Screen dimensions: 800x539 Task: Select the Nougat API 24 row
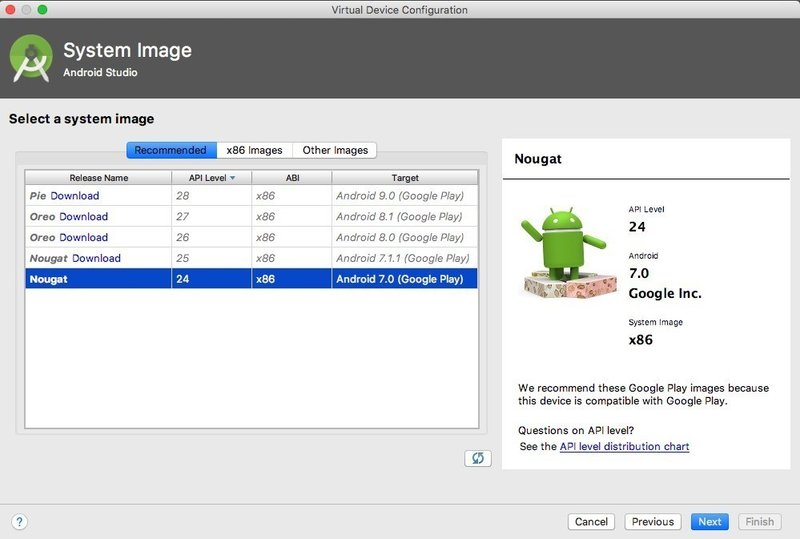[x=252, y=279]
